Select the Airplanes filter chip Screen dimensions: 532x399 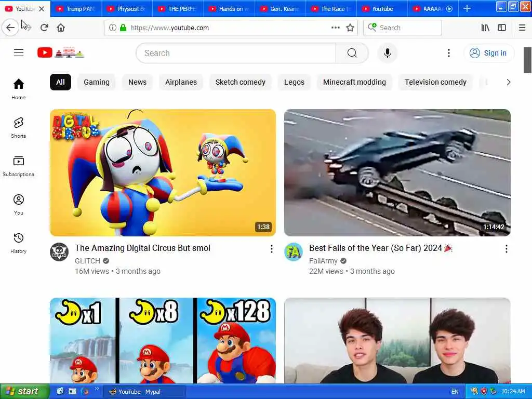(181, 82)
